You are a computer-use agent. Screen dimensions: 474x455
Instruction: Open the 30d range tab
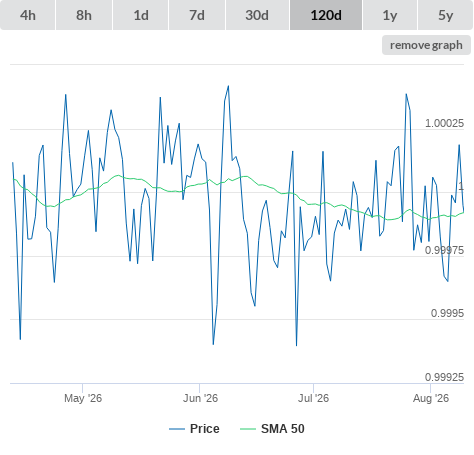coord(257,15)
